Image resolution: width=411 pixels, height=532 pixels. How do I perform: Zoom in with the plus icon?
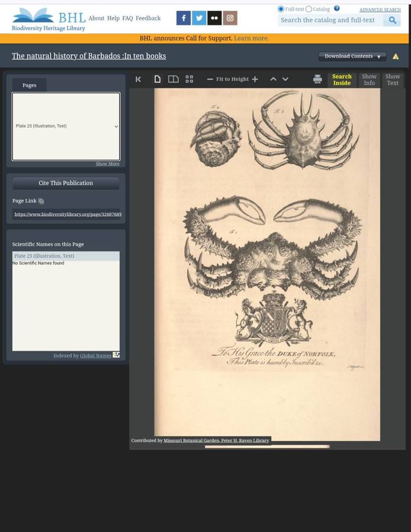coord(255,79)
